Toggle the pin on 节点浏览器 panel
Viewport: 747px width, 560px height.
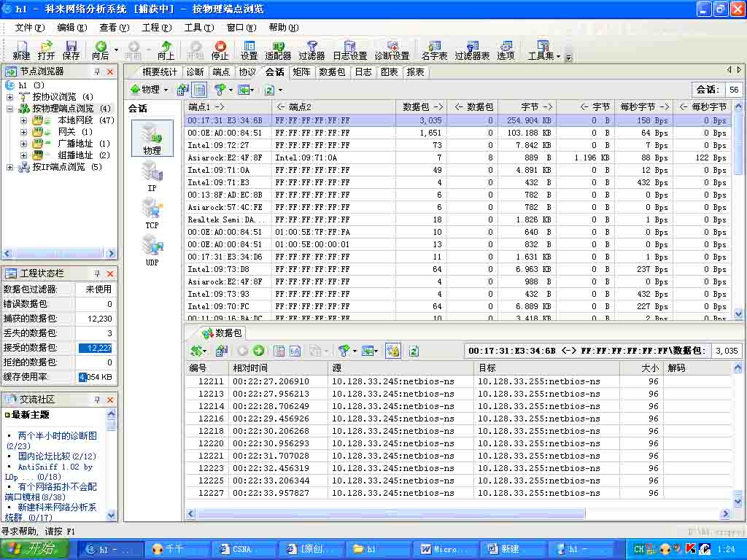pos(97,71)
